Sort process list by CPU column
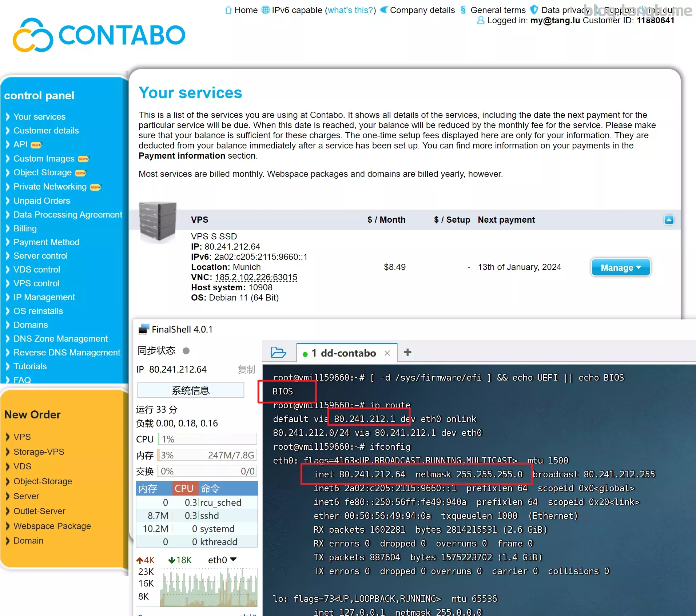The height and width of the screenshot is (616, 696). click(184, 488)
